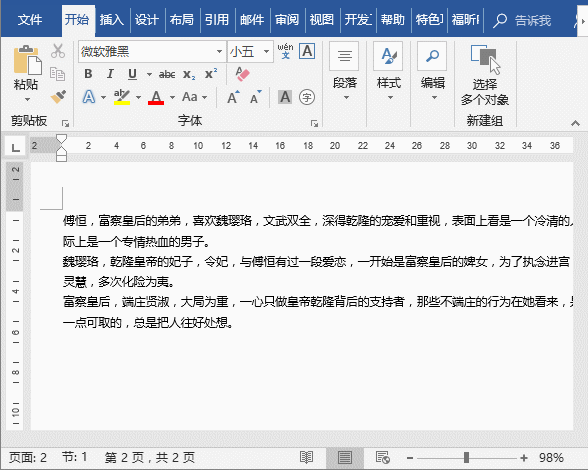Open the 文件 File tab

tap(30, 20)
